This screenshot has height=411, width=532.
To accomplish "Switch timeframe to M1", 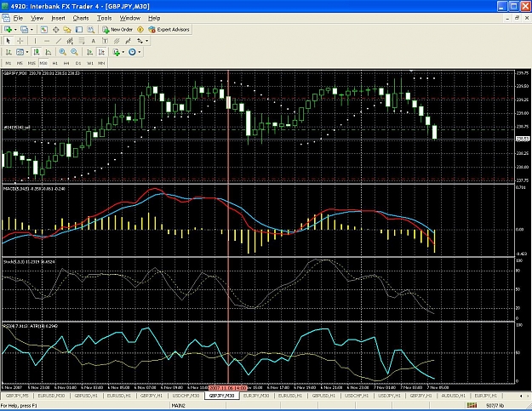I will (9, 63).
